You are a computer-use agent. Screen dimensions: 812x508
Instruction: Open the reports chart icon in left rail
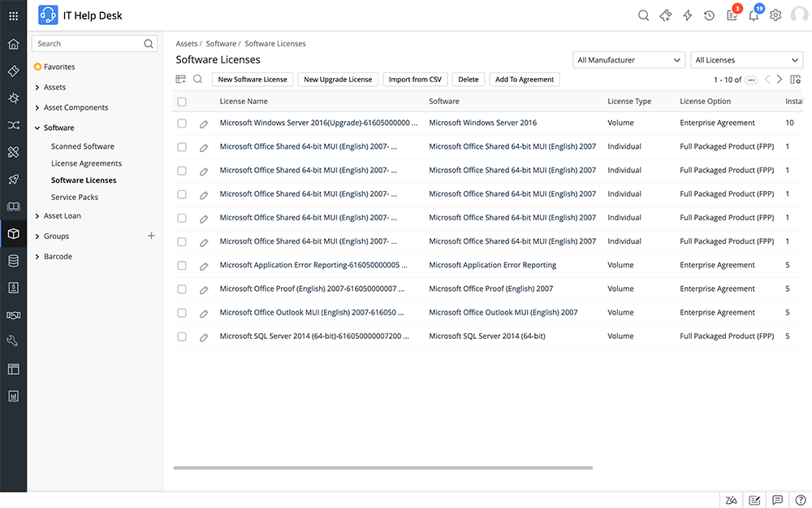click(x=12, y=396)
